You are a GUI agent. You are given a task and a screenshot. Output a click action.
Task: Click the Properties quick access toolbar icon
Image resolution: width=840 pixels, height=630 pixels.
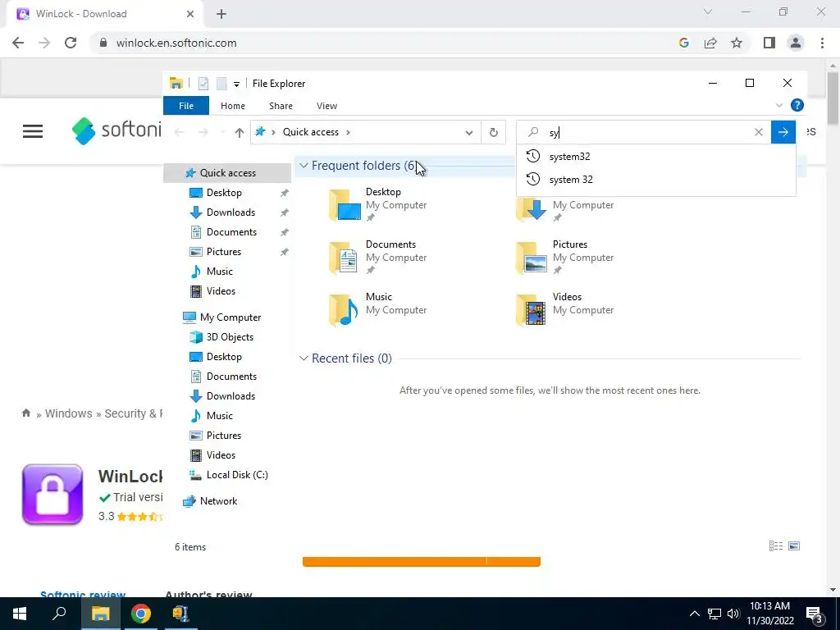(203, 84)
